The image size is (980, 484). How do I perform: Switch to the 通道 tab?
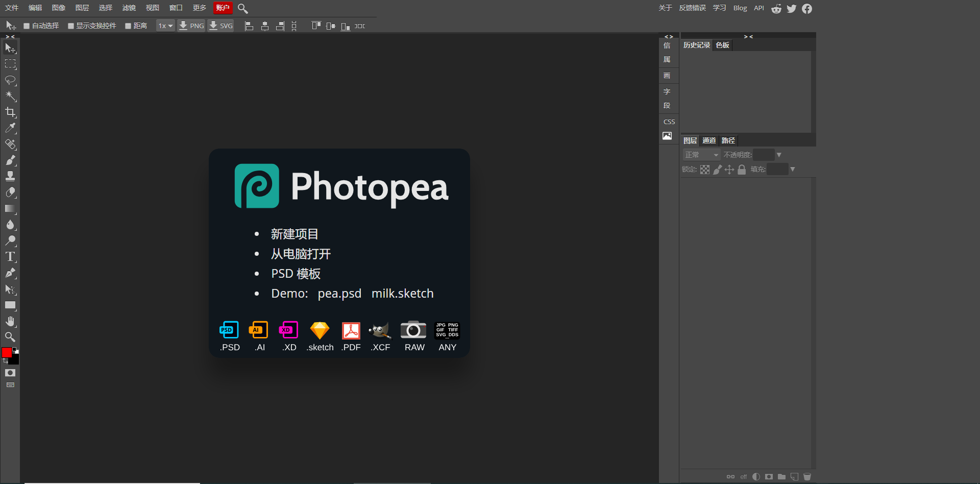709,140
